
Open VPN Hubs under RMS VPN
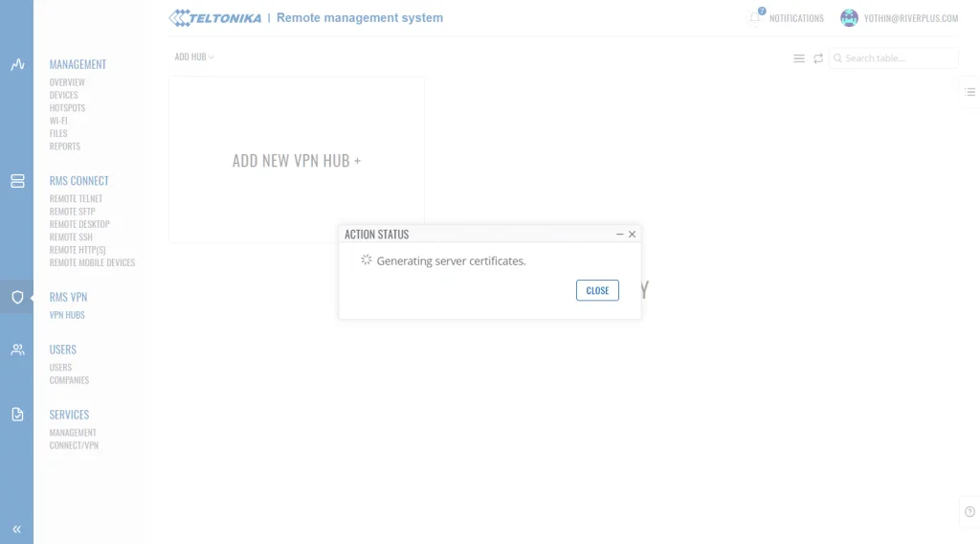click(67, 315)
